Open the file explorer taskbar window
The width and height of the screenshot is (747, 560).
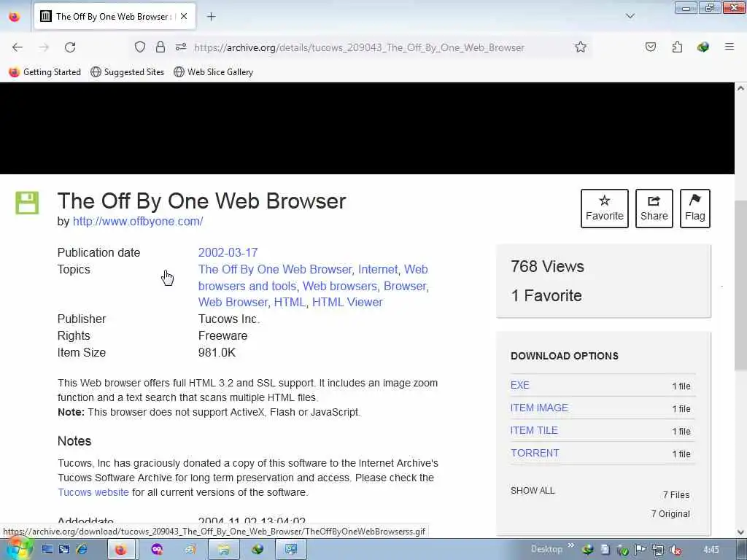(x=224, y=550)
